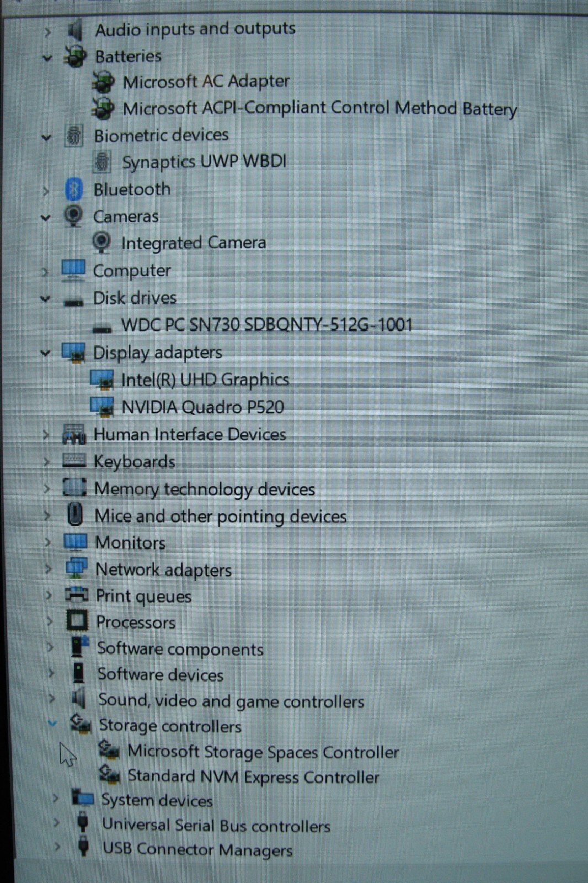Image resolution: width=588 pixels, height=883 pixels.
Task: Collapse the Display adapters category
Action: tap(45, 353)
